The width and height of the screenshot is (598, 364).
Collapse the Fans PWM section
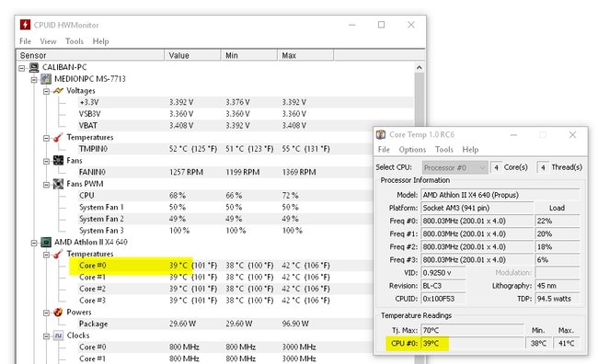pos(46,185)
